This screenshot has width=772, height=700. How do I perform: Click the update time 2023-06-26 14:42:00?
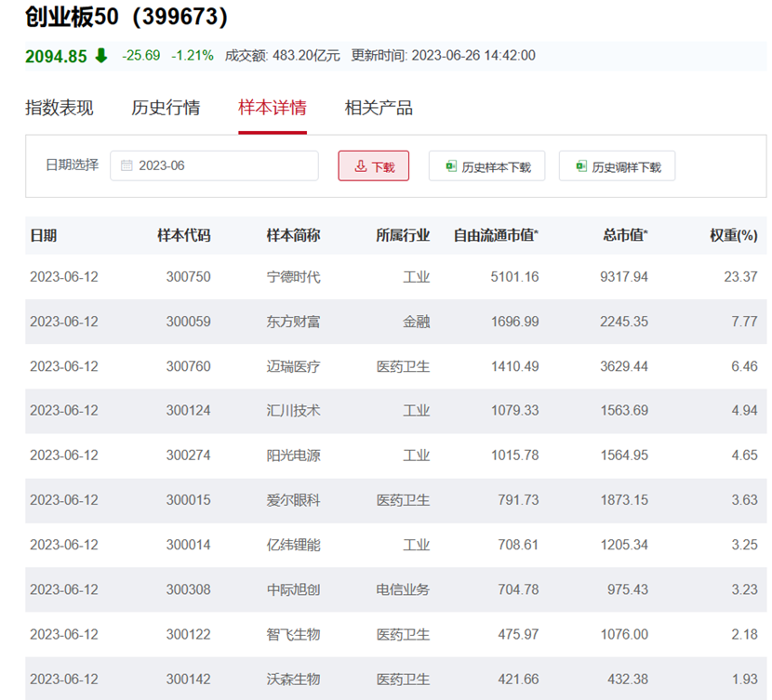point(473,56)
